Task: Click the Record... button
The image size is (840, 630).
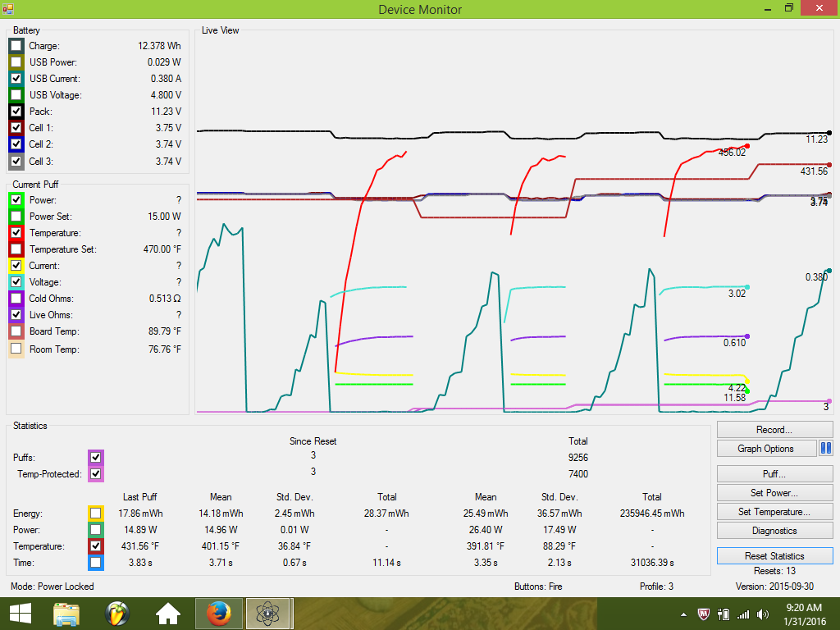Action: click(774, 430)
